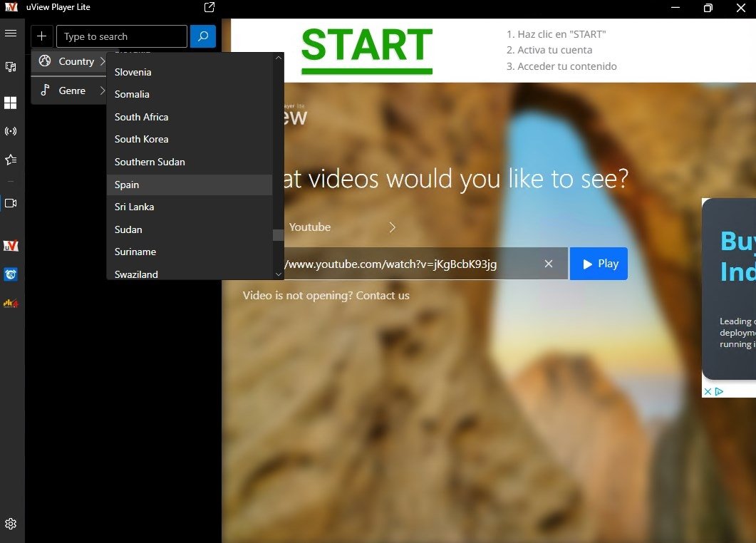Click scroll up arrow of country list
Screen dimensions: 756x543
click(x=278, y=58)
